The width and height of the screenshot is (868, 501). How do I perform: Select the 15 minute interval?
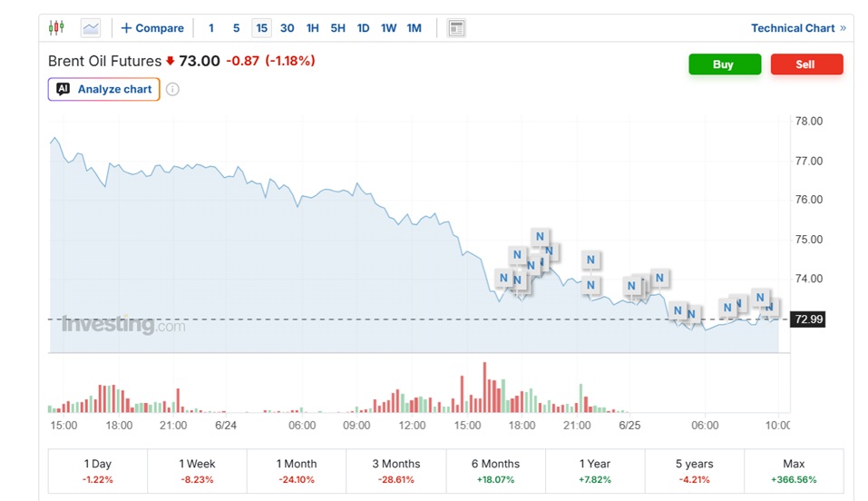[262, 28]
